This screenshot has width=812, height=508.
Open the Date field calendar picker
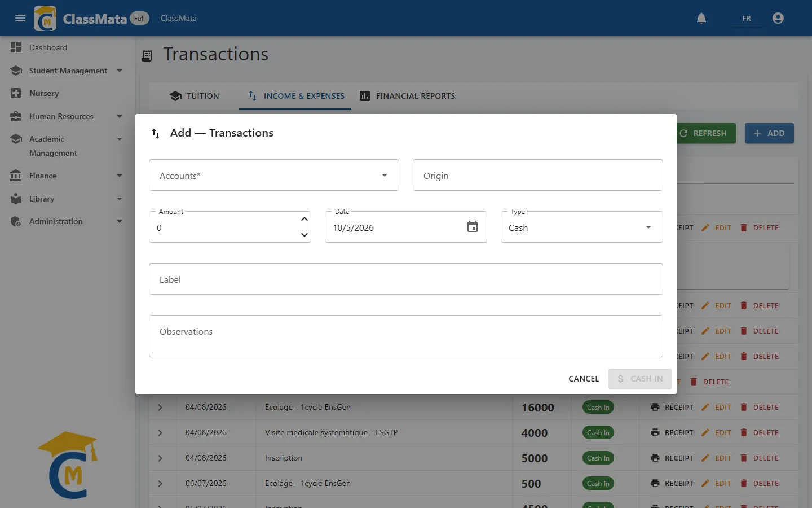tap(473, 227)
